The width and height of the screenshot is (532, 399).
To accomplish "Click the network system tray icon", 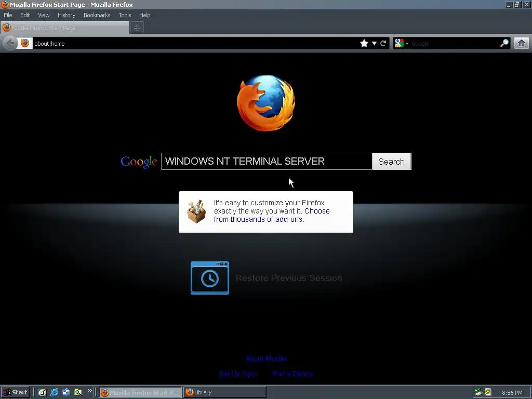I will pyautogui.click(x=478, y=392).
